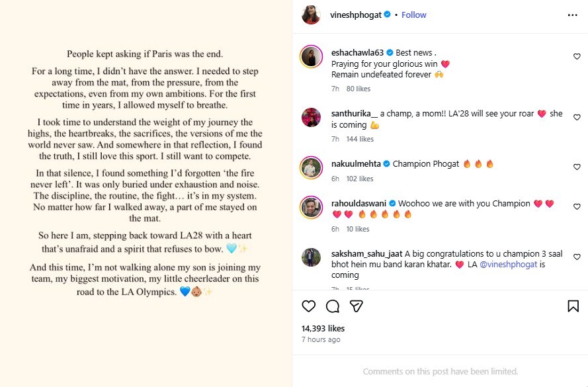Like rahouldaswani's comment
Screen dimensions: 588x387
tap(577, 207)
